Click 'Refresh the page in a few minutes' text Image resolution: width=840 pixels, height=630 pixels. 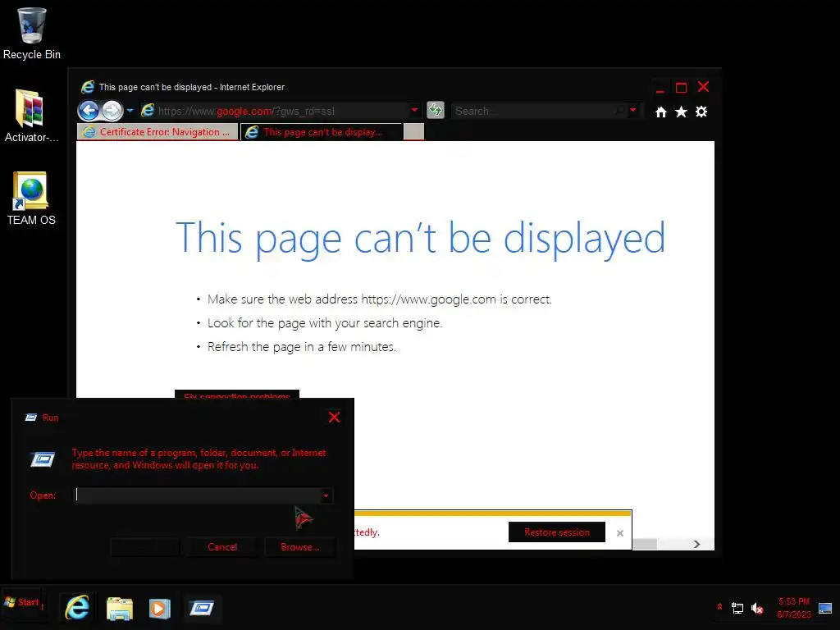click(302, 347)
